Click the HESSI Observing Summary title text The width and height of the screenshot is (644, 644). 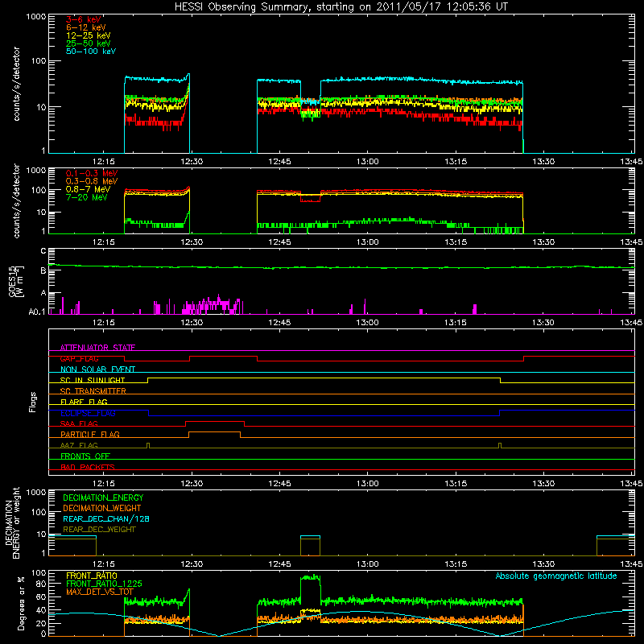tap(341, 6)
